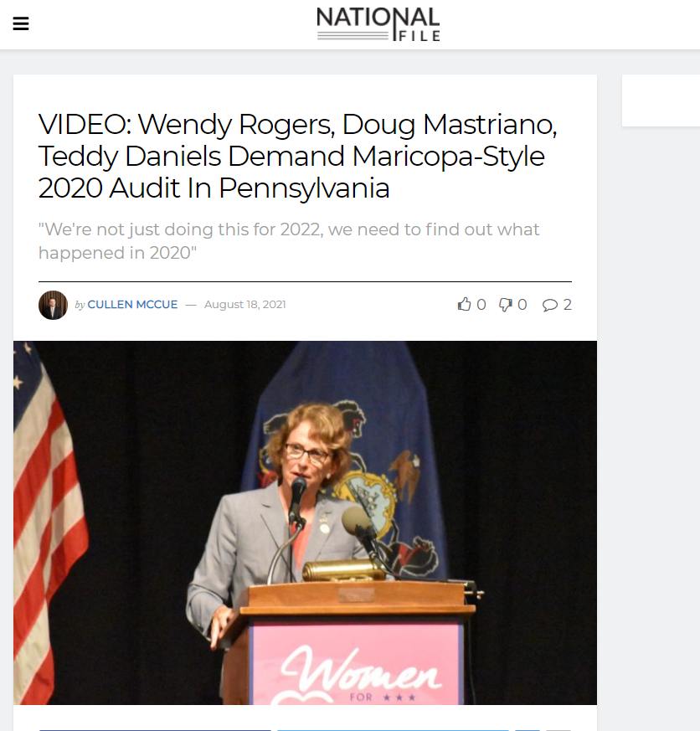The image size is (700, 731).
Task: Click the dislike count number
Action: 522,305
